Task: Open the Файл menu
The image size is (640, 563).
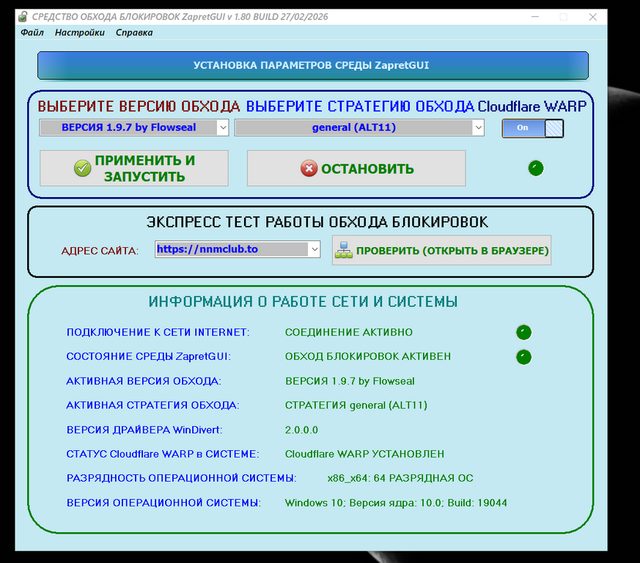Action: coord(32,33)
